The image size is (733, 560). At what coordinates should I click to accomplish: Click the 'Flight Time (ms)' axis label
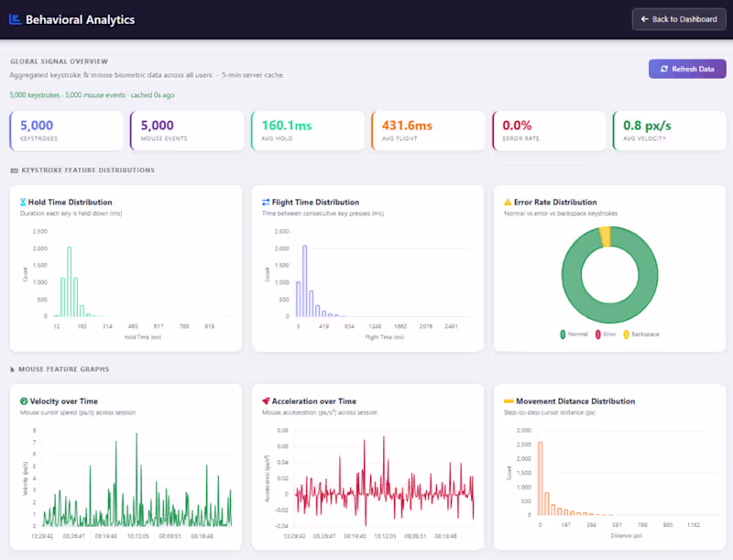pos(385,337)
